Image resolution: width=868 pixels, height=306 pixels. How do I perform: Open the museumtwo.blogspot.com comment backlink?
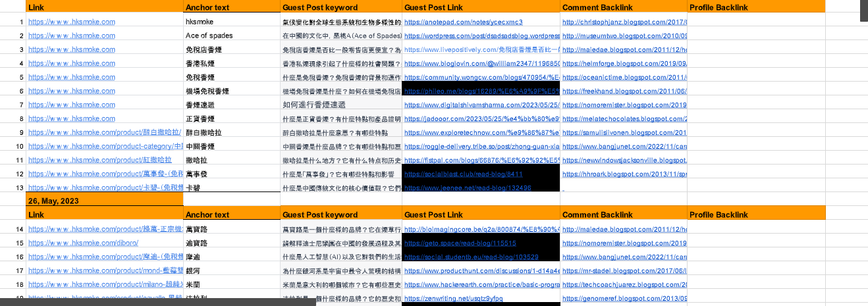click(x=624, y=36)
